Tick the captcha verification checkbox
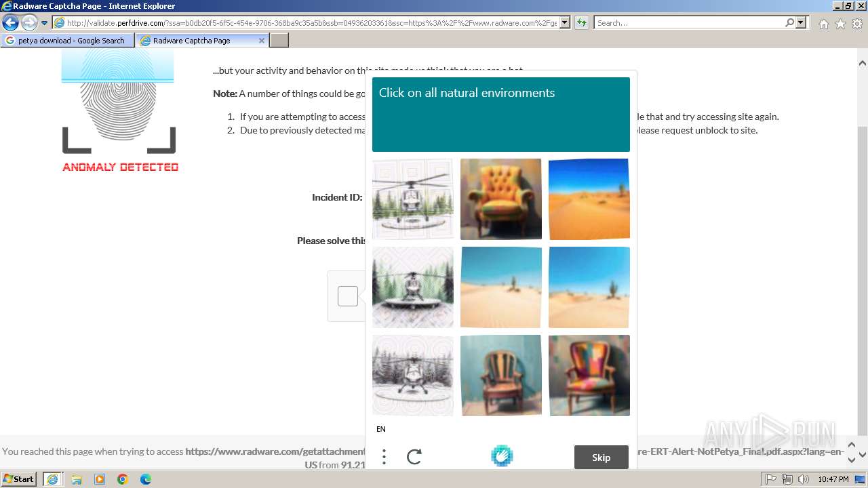Image resolution: width=868 pixels, height=488 pixels. click(348, 296)
